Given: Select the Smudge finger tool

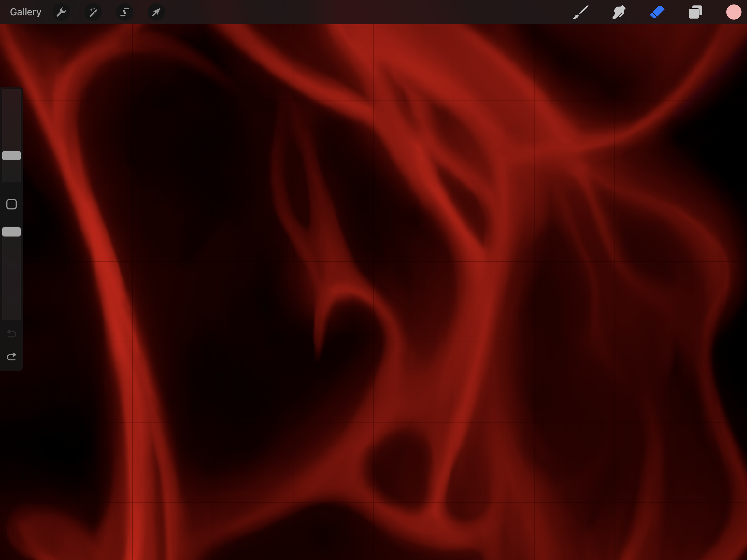Looking at the screenshot, I should 619,12.
